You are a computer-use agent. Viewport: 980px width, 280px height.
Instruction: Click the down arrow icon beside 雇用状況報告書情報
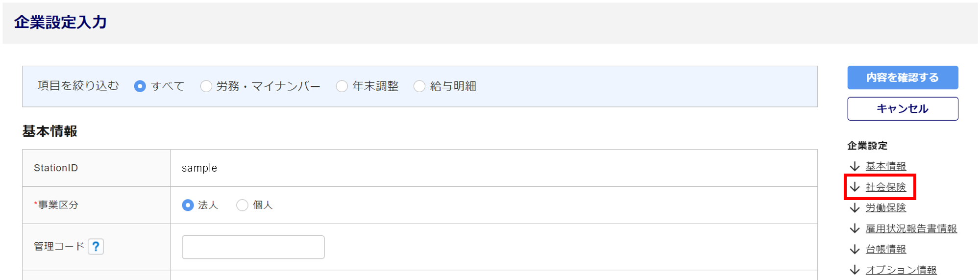855,229
